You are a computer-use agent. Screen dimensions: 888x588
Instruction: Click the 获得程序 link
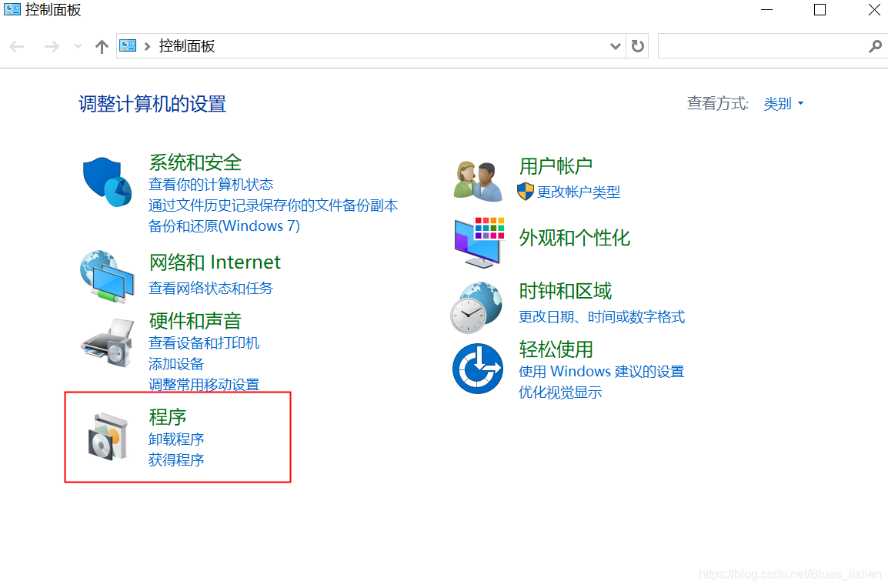pyautogui.click(x=176, y=460)
